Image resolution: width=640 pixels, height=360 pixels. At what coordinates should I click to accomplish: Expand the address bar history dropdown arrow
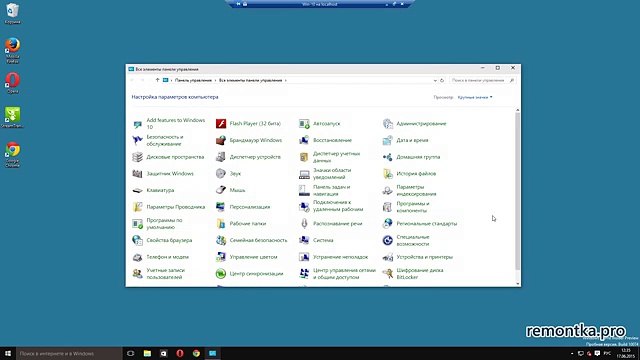pos(435,80)
